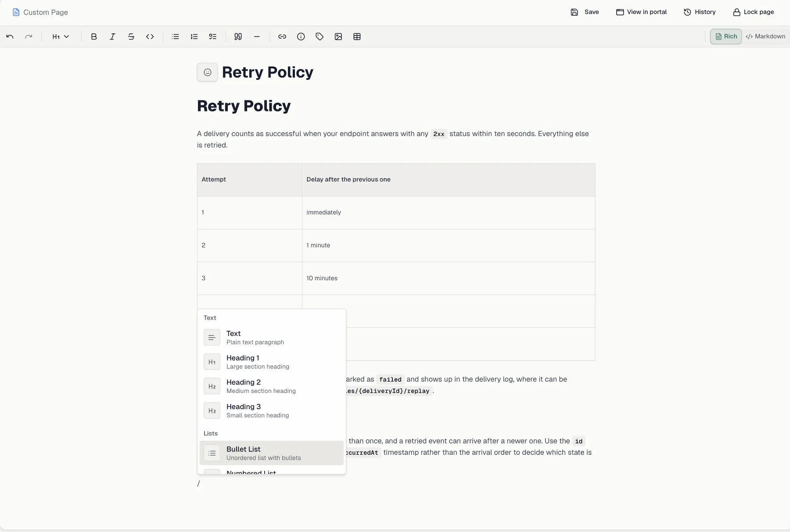Insert a hyperlink

[x=282, y=37]
